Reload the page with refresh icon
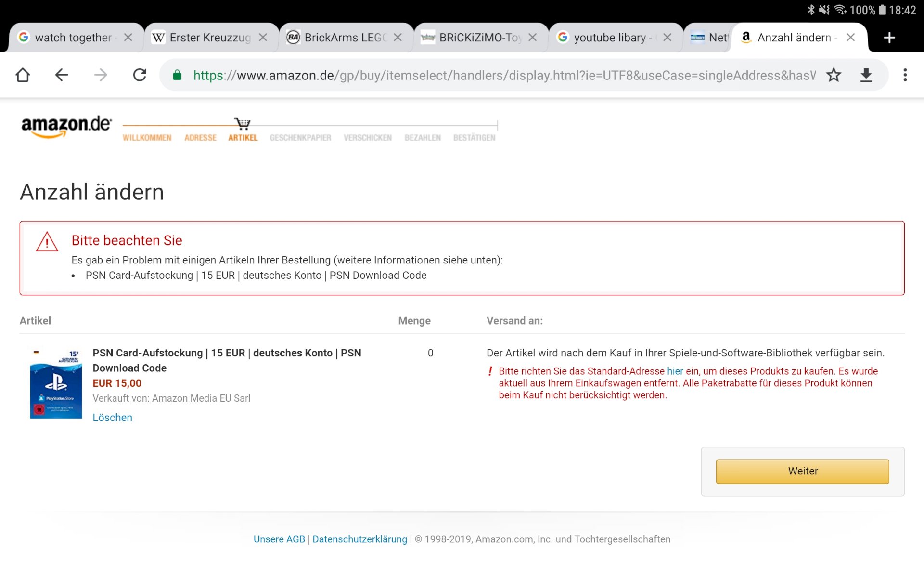 (x=140, y=75)
